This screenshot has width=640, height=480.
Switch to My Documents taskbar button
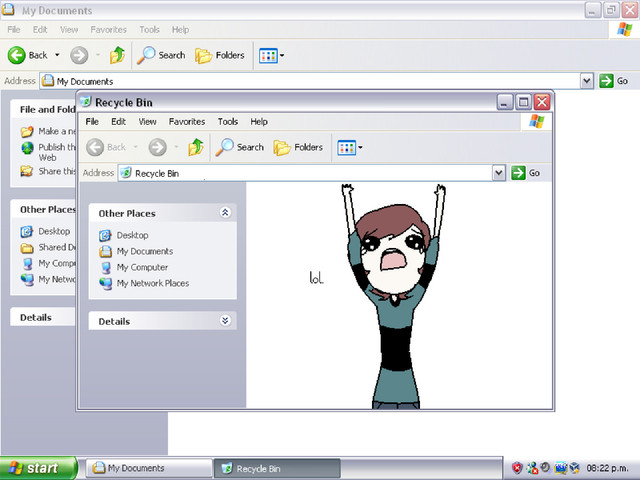click(149, 468)
